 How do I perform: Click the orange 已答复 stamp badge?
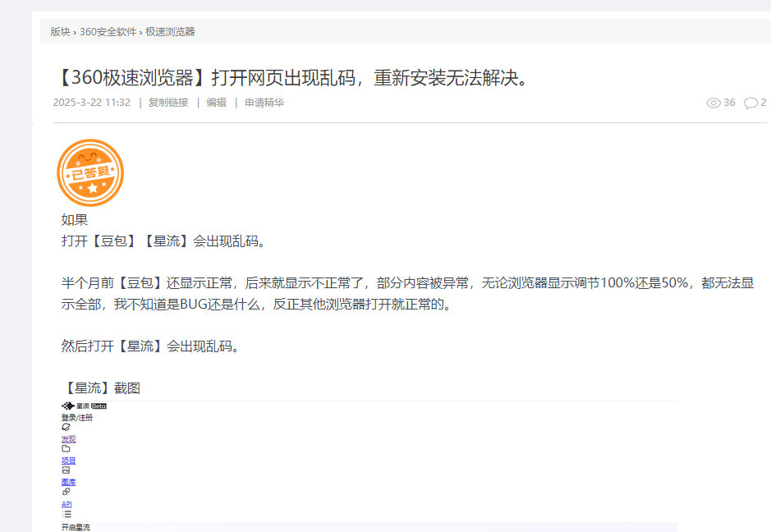[89, 172]
